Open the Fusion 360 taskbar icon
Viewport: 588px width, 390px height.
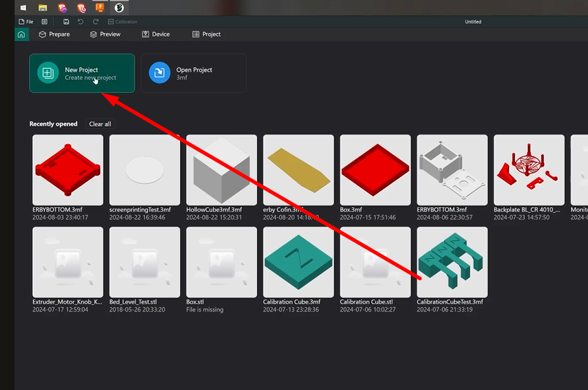point(100,7)
